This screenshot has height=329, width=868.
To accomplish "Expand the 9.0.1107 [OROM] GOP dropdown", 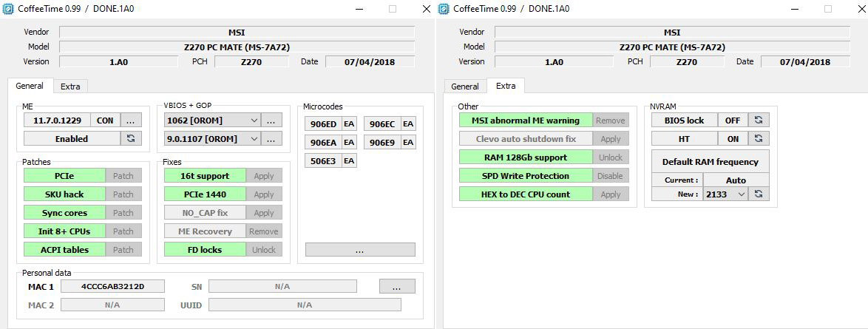I will click(254, 138).
